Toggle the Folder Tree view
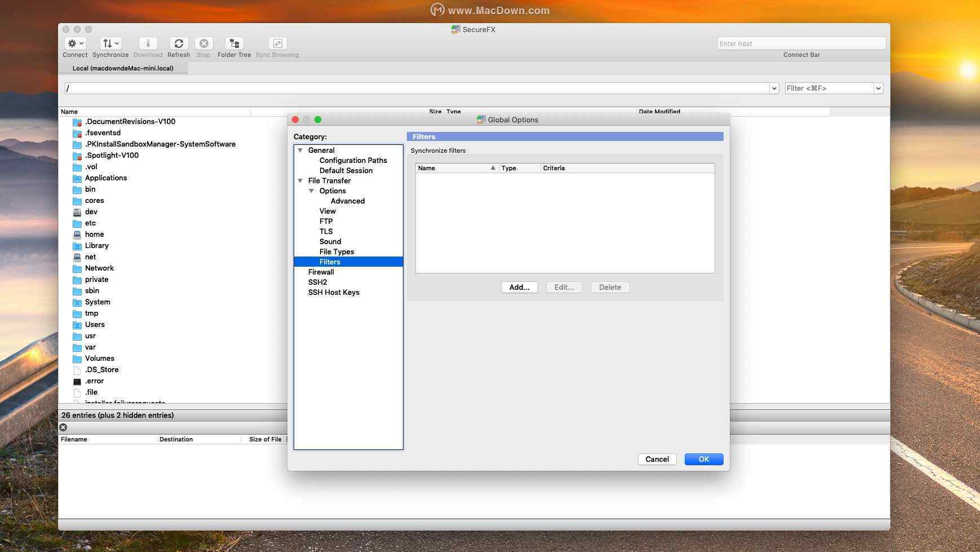This screenshot has width=980, height=552. [x=234, y=43]
